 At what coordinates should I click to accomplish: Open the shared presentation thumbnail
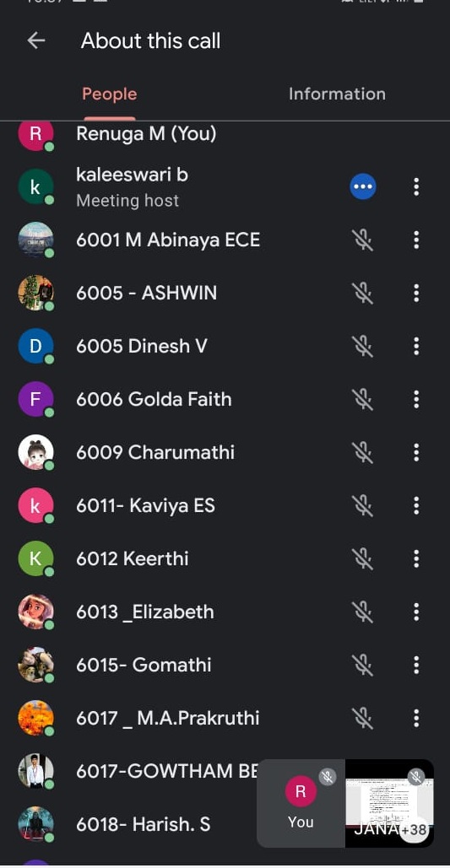click(x=389, y=803)
